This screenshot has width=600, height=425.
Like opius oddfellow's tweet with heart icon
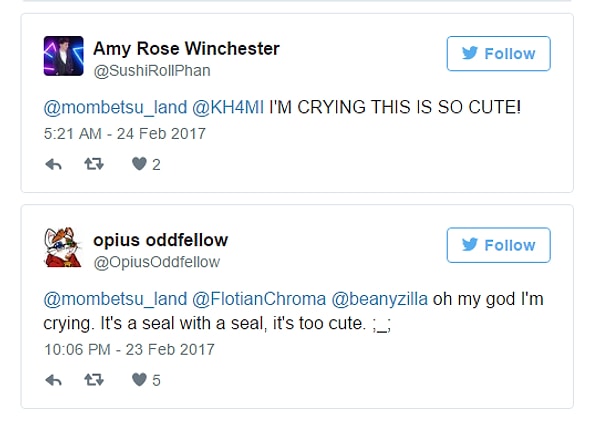[x=139, y=380]
